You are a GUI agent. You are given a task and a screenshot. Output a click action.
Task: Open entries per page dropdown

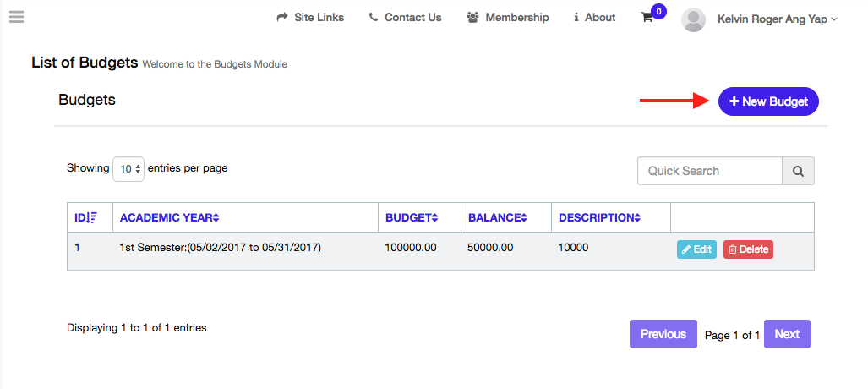coord(128,168)
